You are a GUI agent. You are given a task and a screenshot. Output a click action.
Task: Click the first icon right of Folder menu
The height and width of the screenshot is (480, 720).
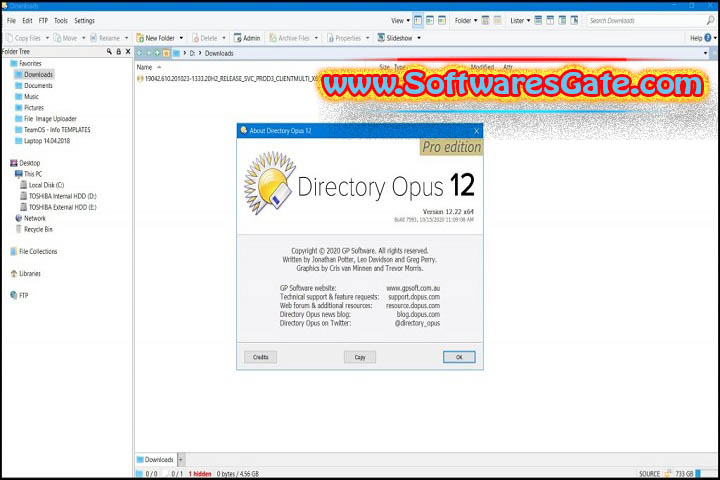click(x=485, y=21)
